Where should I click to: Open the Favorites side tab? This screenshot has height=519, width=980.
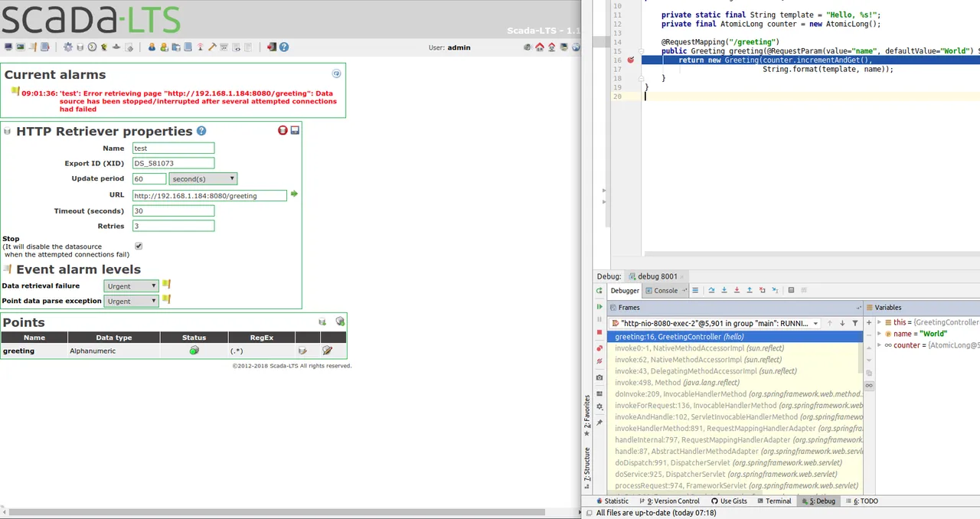(587, 416)
